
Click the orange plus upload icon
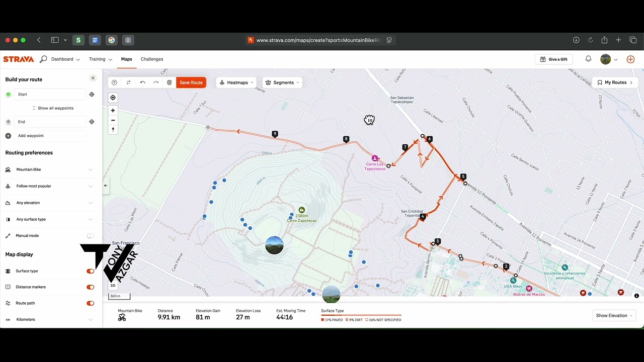click(630, 59)
